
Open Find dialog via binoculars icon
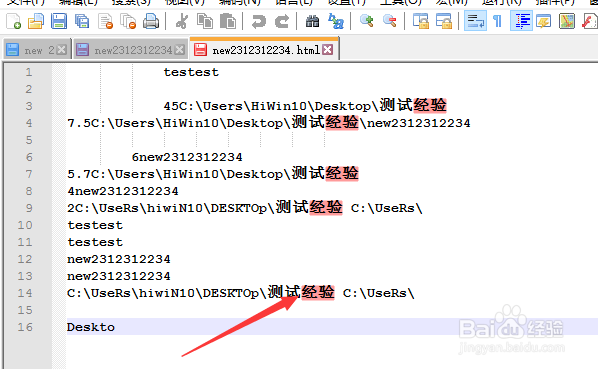pyautogui.click(x=312, y=21)
